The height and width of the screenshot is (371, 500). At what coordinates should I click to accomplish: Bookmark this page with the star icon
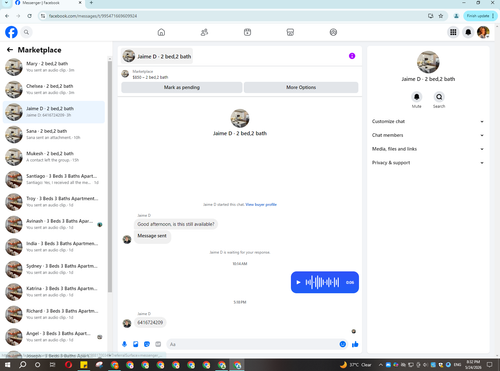coord(441,16)
